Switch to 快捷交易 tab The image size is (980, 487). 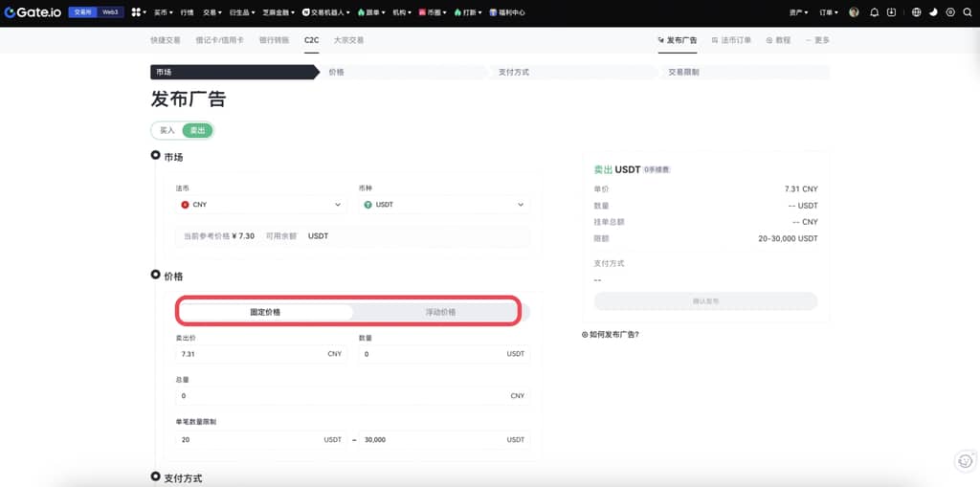tap(166, 40)
